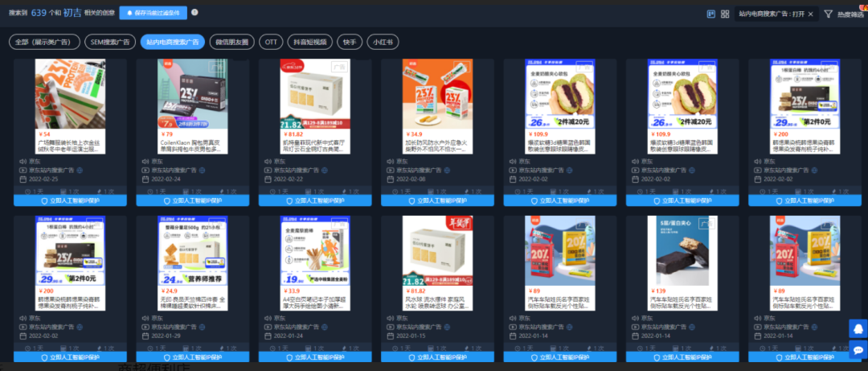868x371 pixels.
Task: Click calendar icon next to 2022-02-24
Action: coord(145,179)
